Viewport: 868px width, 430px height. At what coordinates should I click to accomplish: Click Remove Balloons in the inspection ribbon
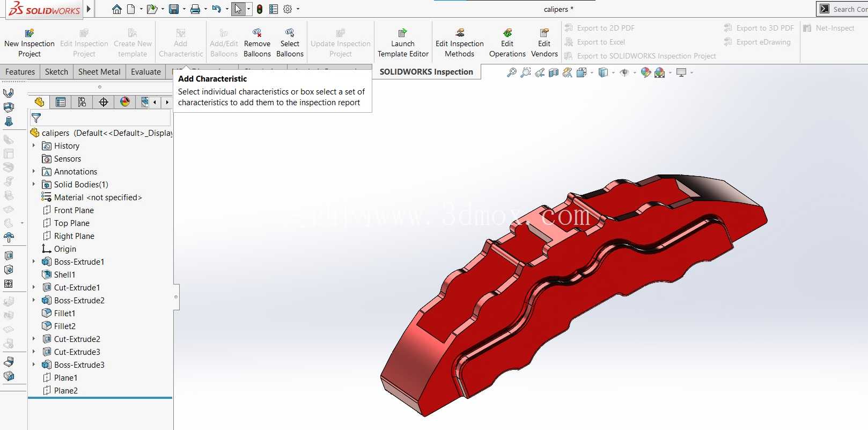[x=257, y=43]
